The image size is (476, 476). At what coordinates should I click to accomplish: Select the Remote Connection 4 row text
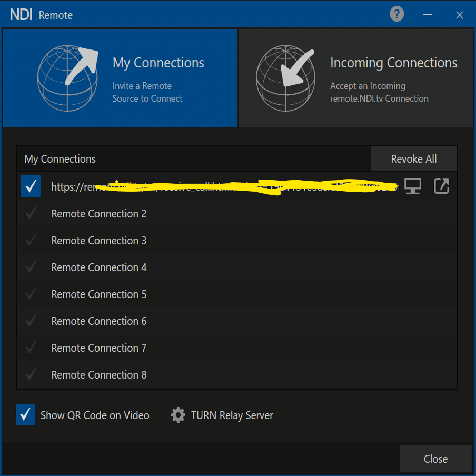click(99, 267)
